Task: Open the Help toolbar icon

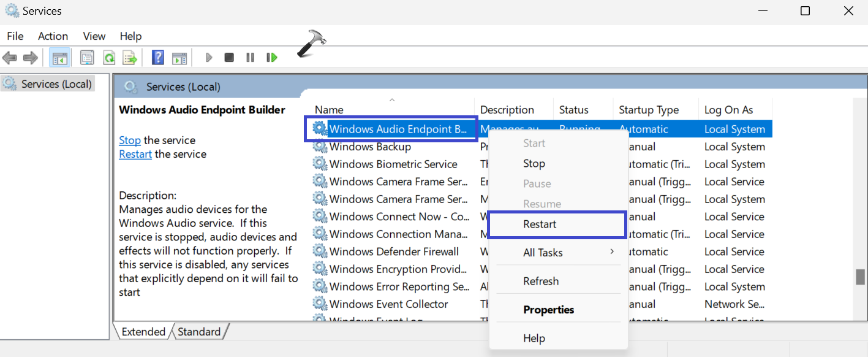Action: pyautogui.click(x=158, y=58)
